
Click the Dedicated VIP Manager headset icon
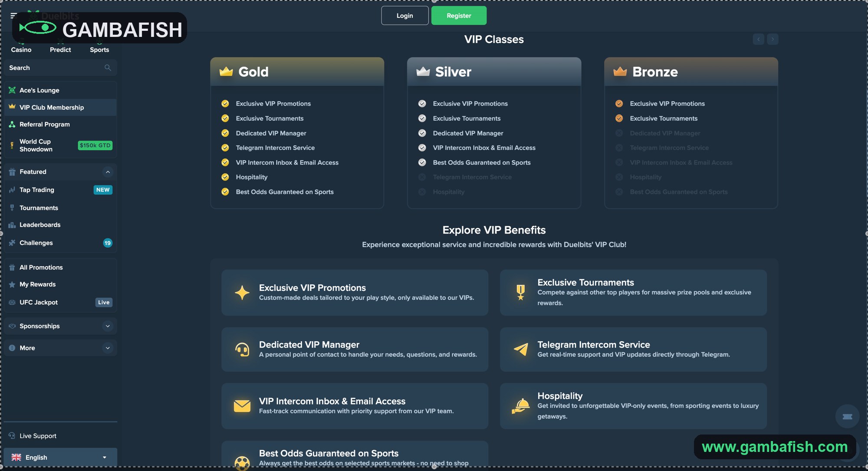(x=242, y=349)
